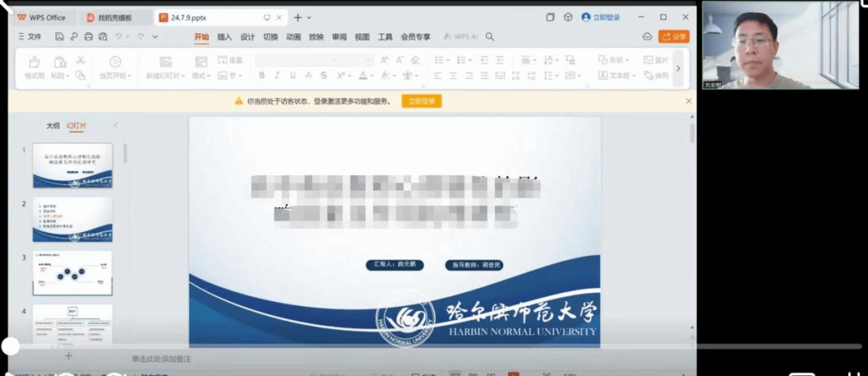The image size is (868, 376).
Task: Select slide 2 thumbnail
Action: 72,219
